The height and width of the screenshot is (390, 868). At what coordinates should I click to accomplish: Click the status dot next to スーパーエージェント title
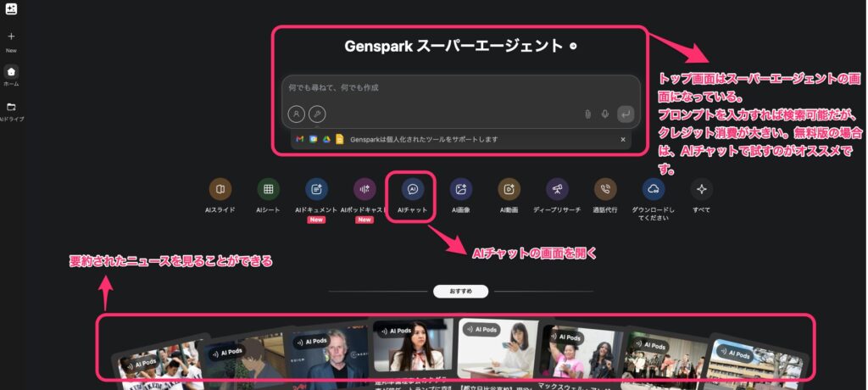(573, 47)
